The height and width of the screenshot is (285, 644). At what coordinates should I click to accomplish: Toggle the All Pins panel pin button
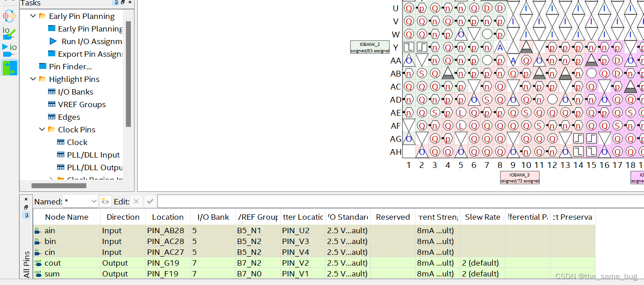pyautogui.click(x=26, y=215)
